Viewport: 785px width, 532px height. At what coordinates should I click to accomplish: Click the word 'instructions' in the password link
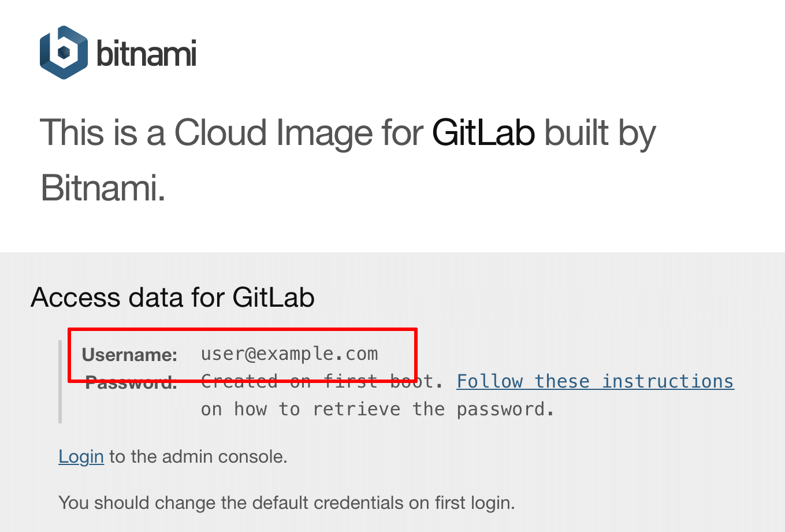point(668,381)
